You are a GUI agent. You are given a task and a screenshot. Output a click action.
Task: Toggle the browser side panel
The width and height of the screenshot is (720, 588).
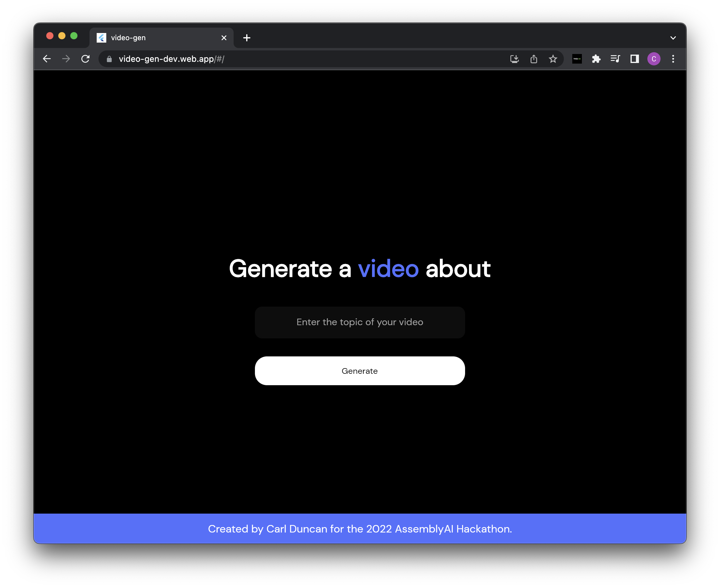[634, 59]
